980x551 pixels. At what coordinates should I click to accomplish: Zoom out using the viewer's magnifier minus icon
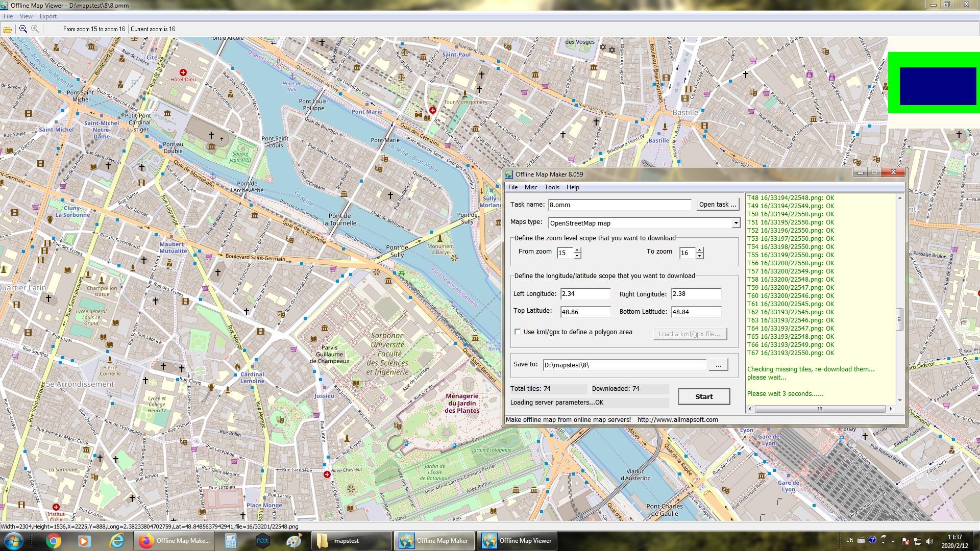[23, 29]
